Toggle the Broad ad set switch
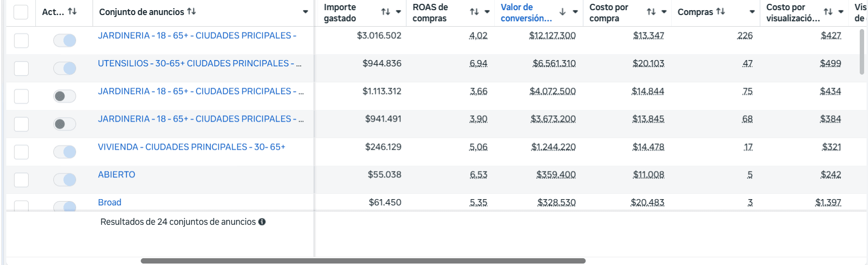This screenshot has height=265, width=868. point(65,206)
